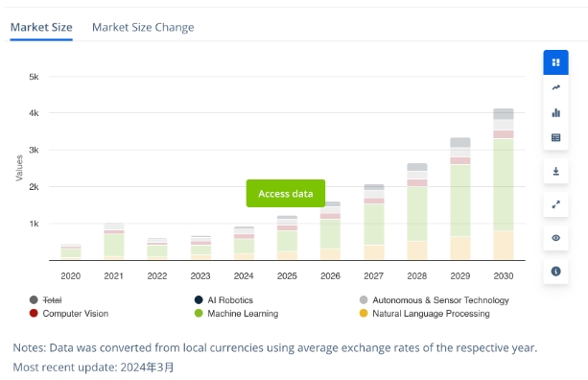Select the grouped bar chart icon
588x380 pixels.
[555, 112]
